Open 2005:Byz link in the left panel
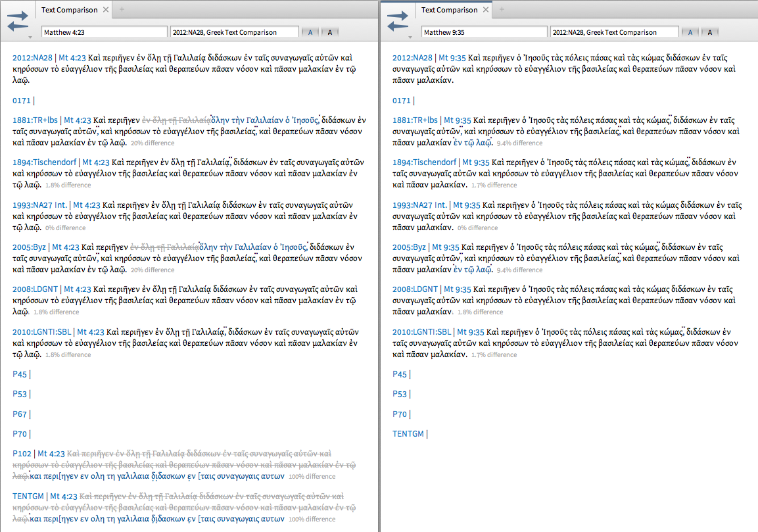758x532 pixels. click(x=29, y=247)
